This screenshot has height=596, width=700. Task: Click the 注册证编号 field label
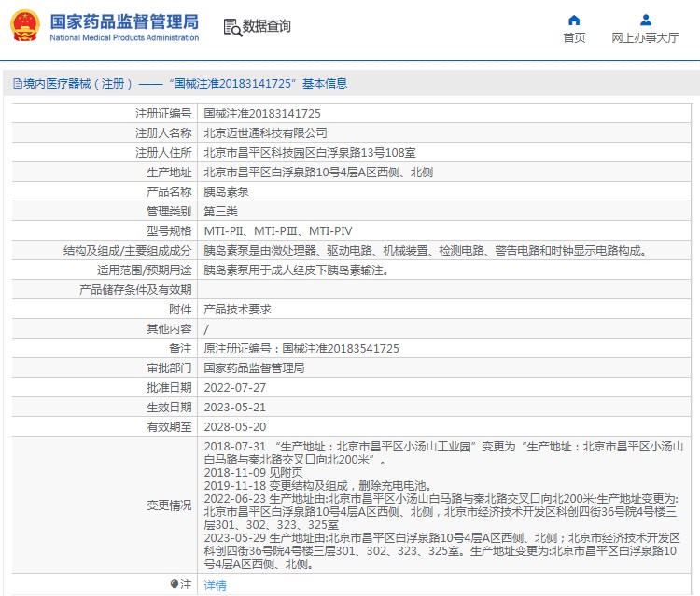163,113
